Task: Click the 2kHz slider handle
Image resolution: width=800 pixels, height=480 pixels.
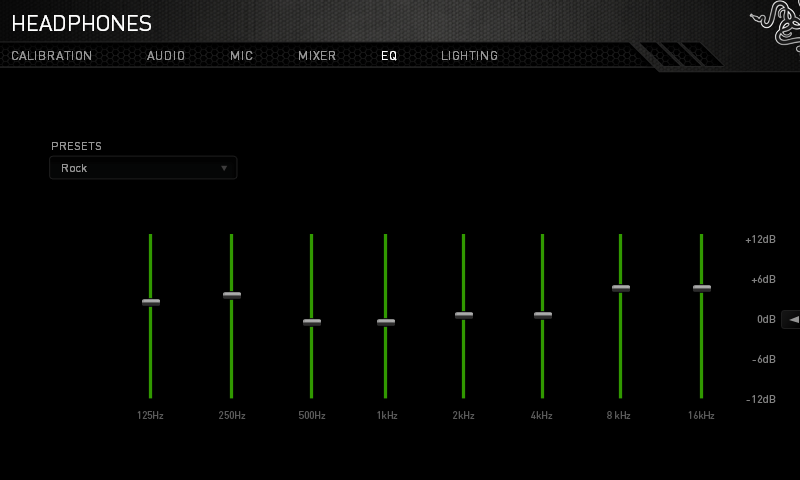Action: tap(464, 315)
